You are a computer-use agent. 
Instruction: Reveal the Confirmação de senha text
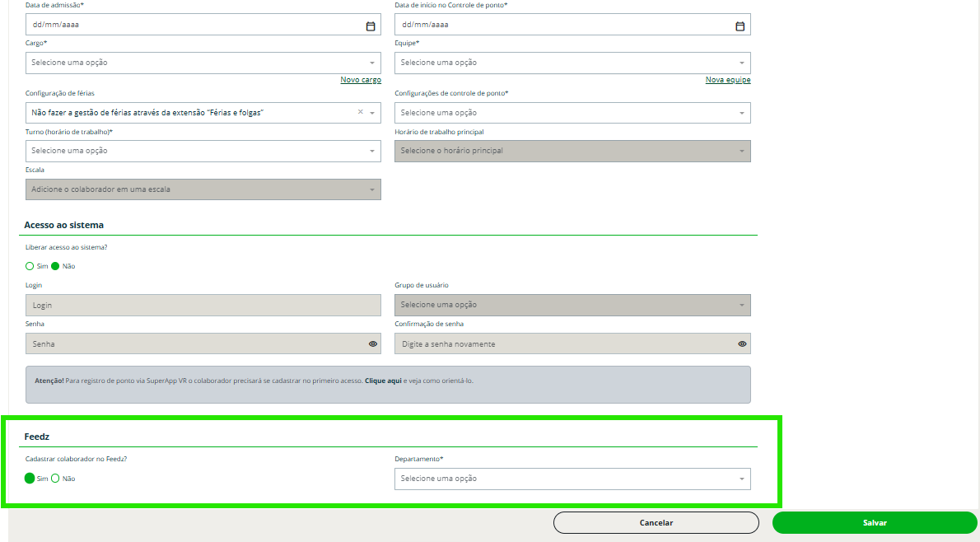[x=742, y=343]
